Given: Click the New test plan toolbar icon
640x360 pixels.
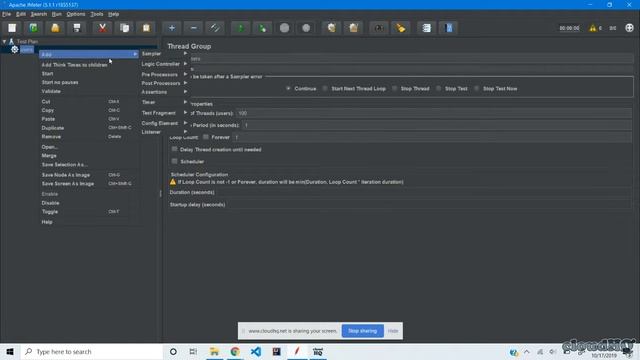Looking at the screenshot, I should click(12, 28).
